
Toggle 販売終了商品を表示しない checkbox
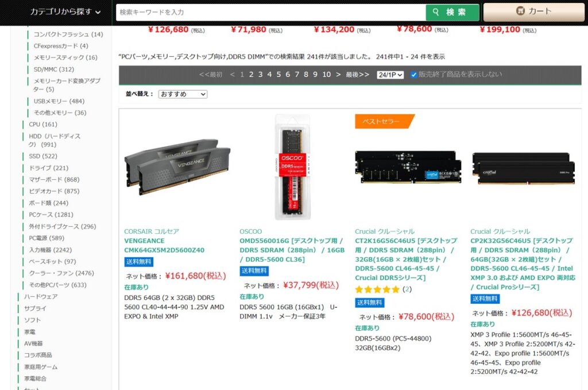(x=414, y=75)
